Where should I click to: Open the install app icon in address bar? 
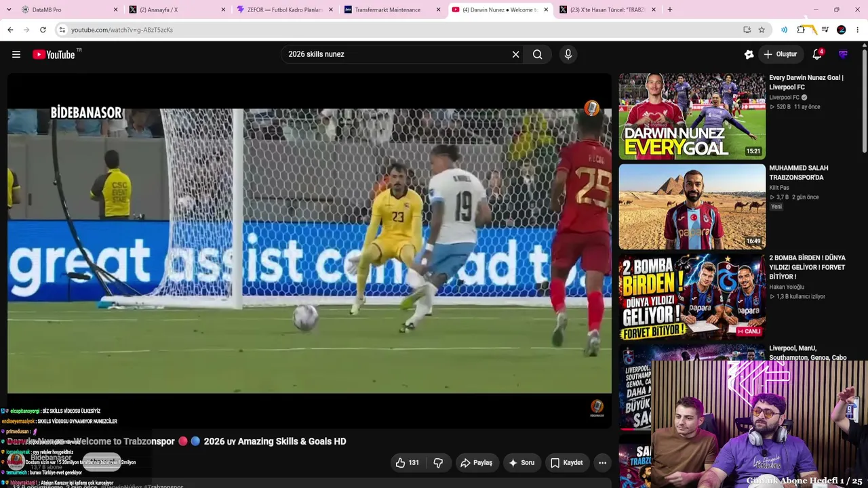[747, 30]
